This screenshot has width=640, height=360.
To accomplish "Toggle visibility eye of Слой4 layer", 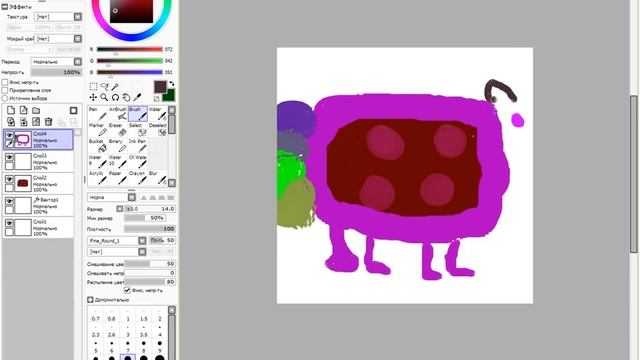I will click(x=9, y=136).
